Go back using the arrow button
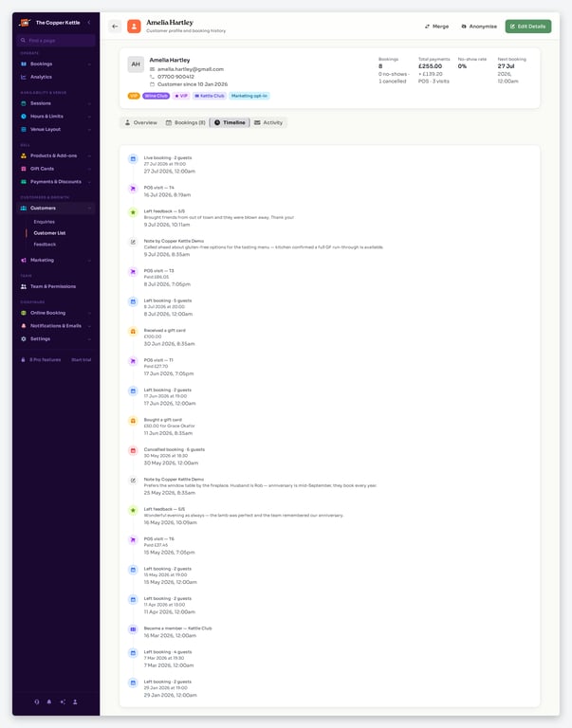Viewport: 572px width, 728px height. coord(115,27)
